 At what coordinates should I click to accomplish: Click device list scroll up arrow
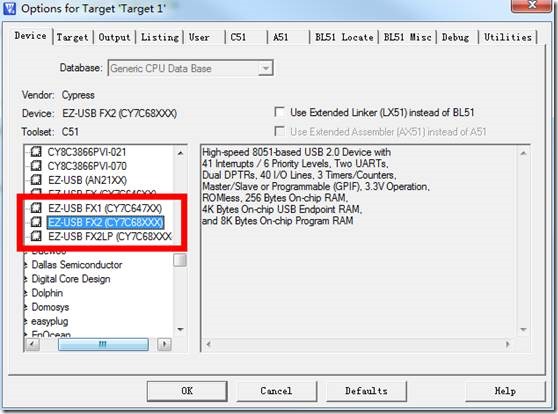(180, 153)
